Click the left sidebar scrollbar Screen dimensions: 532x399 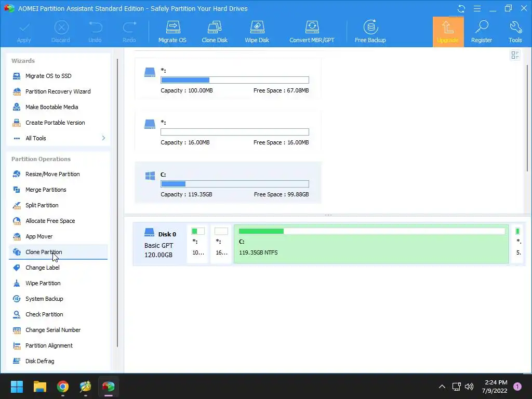click(117, 203)
